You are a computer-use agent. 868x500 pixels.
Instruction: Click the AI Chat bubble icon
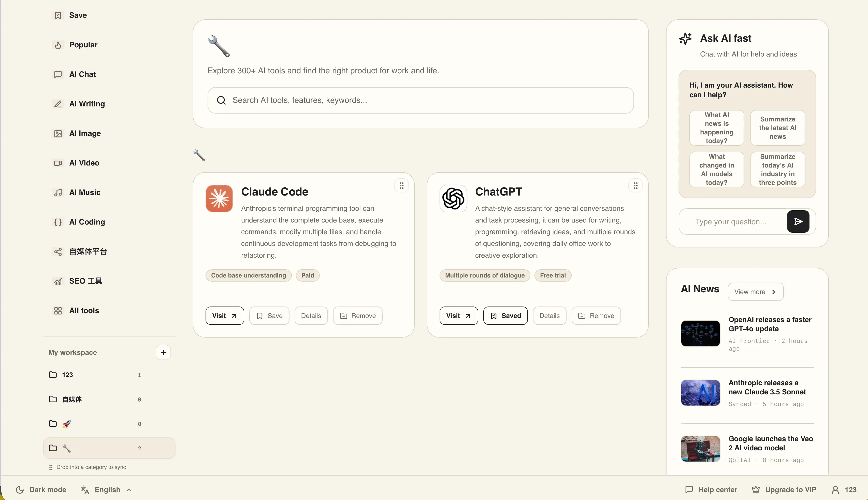click(x=58, y=74)
